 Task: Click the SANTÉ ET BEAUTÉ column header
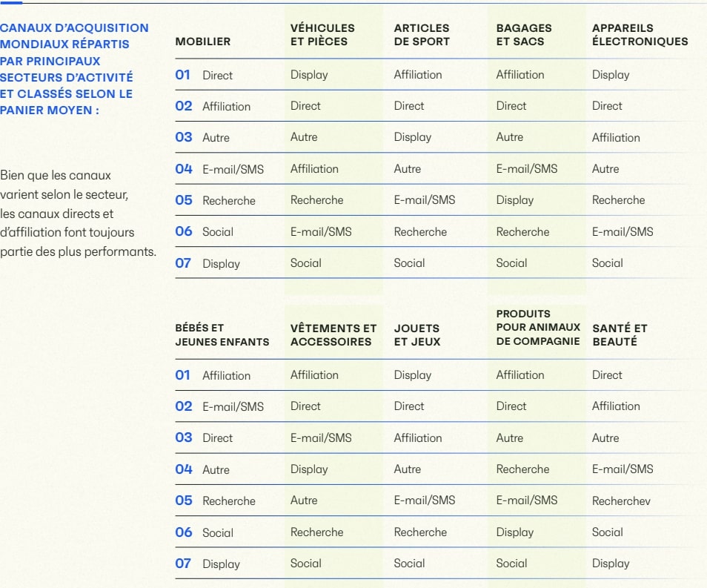click(620, 335)
